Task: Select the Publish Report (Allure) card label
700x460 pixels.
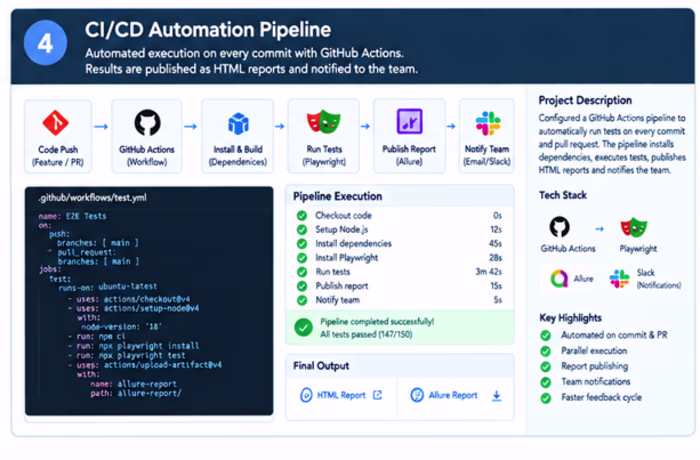Action: click(x=409, y=155)
